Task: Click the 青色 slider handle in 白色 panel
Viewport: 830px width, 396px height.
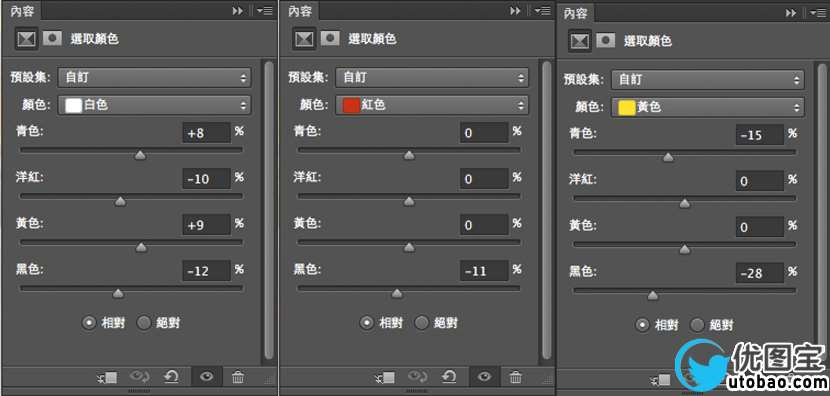Action: click(x=140, y=155)
